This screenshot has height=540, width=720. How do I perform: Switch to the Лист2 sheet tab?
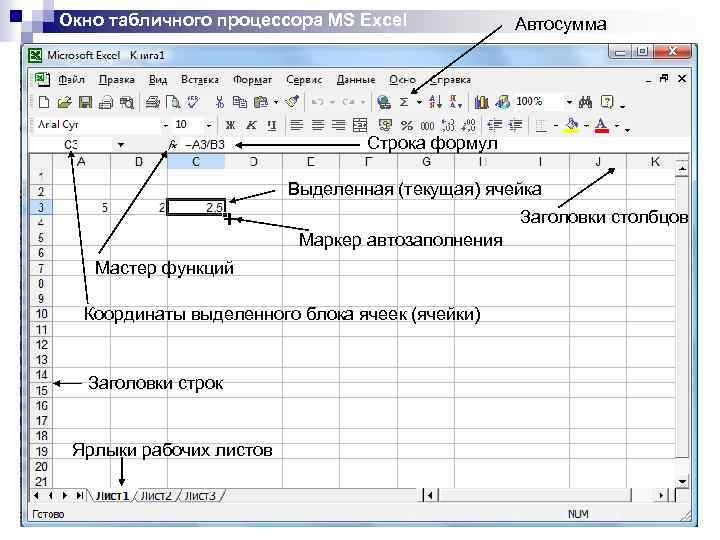(156, 496)
